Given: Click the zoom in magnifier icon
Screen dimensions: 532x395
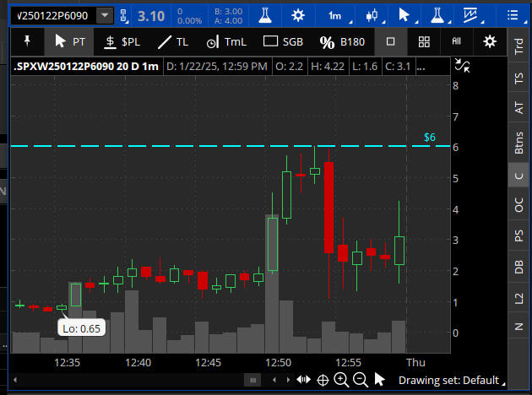Looking at the screenshot, I should point(341,380).
